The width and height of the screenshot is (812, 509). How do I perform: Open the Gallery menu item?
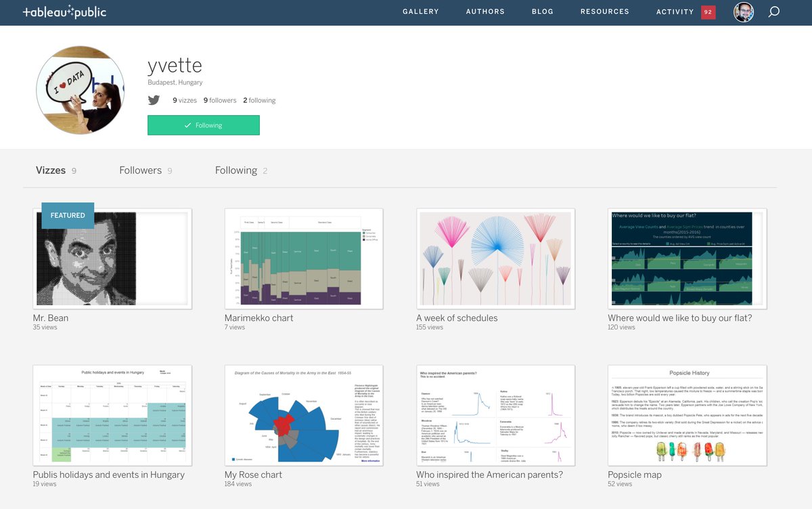tap(421, 12)
